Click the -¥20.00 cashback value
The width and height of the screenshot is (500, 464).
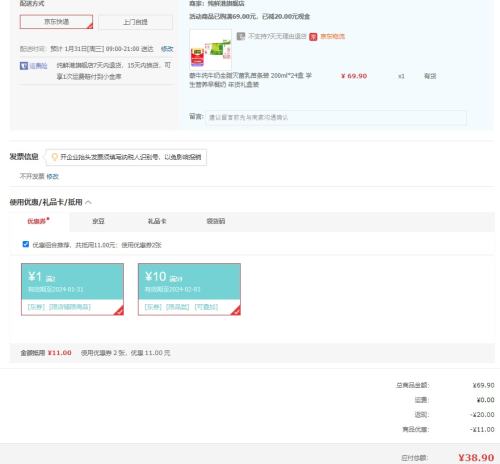click(x=482, y=415)
